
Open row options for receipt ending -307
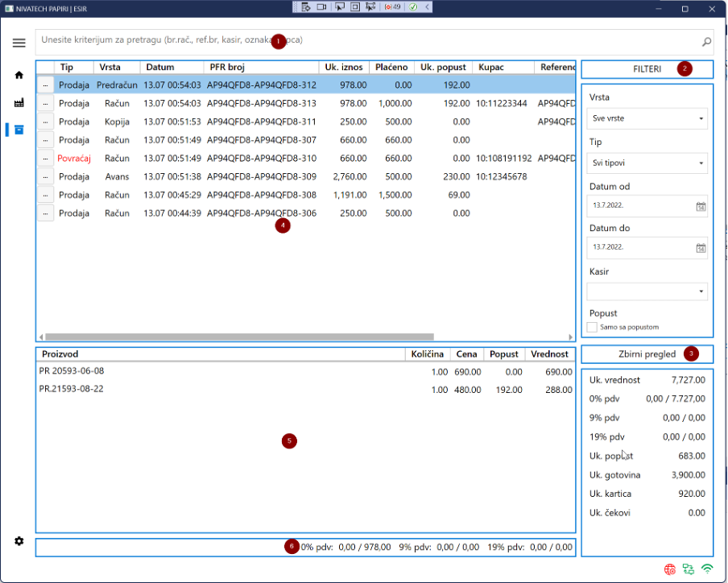45,140
